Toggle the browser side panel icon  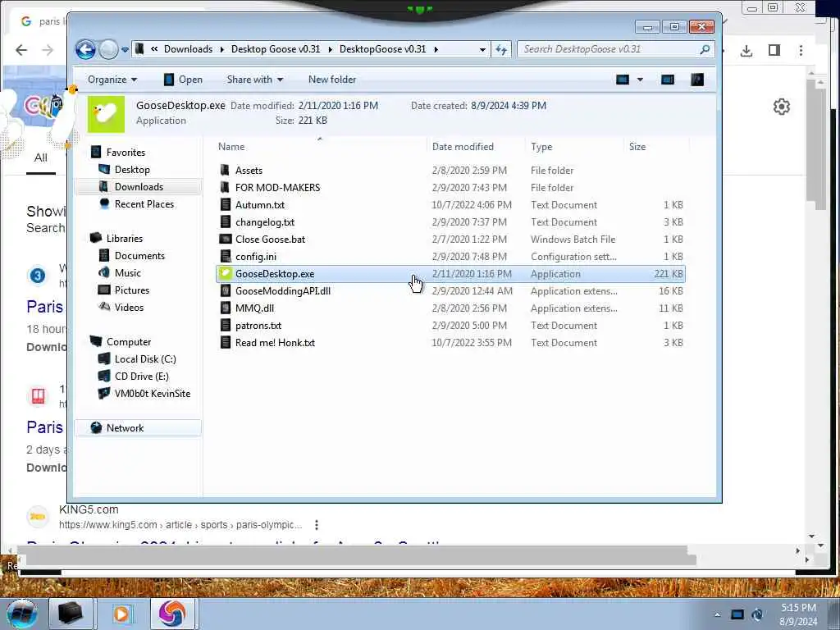(x=774, y=50)
